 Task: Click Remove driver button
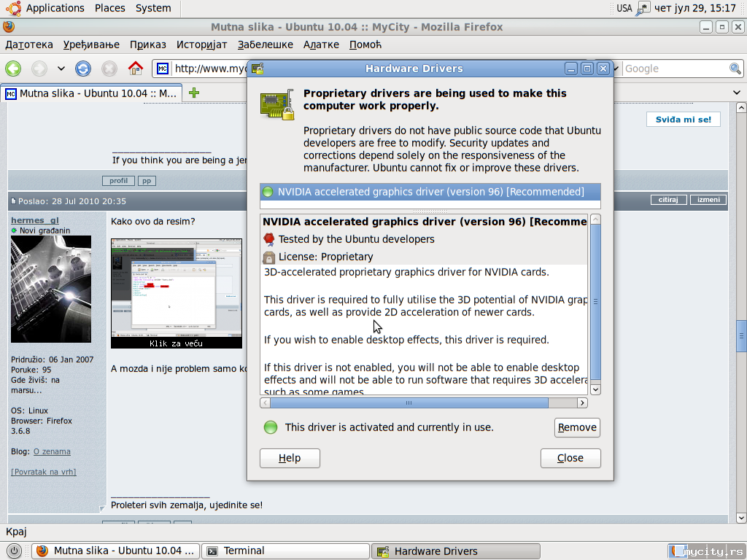click(577, 427)
